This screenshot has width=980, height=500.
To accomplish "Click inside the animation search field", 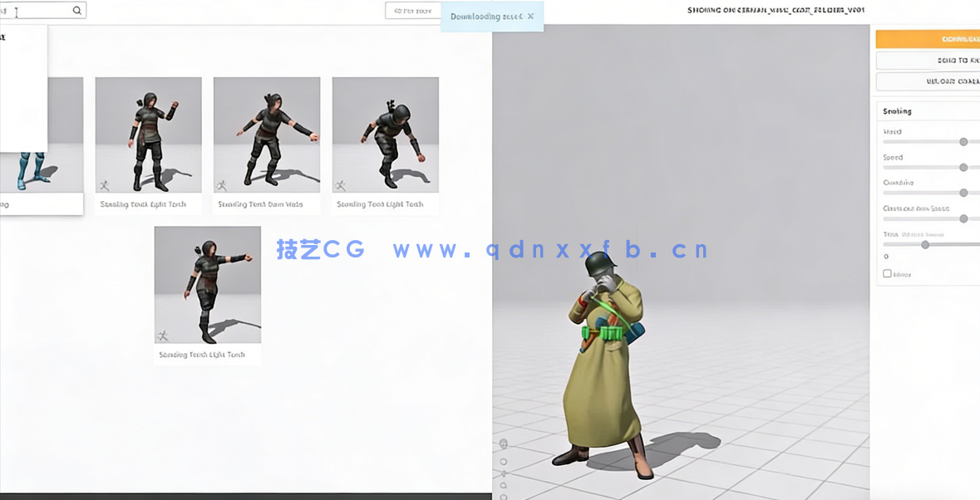I will pyautogui.click(x=37, y=10).
